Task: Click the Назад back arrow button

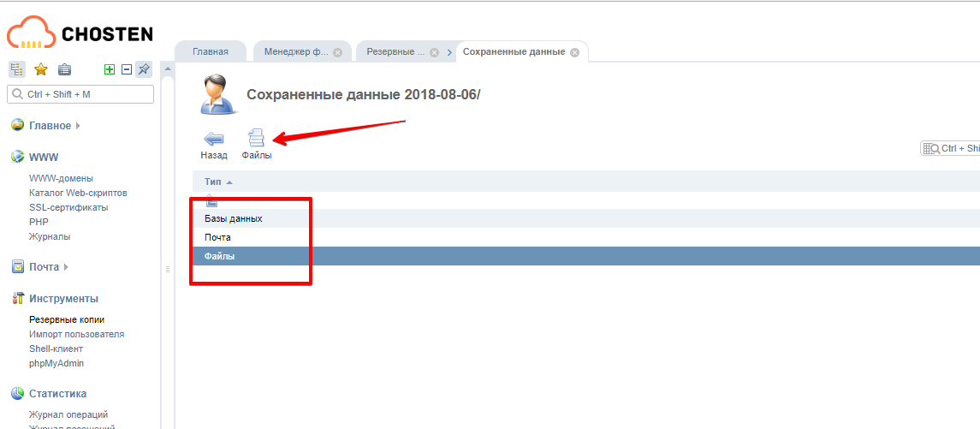Action: point(214,145)
